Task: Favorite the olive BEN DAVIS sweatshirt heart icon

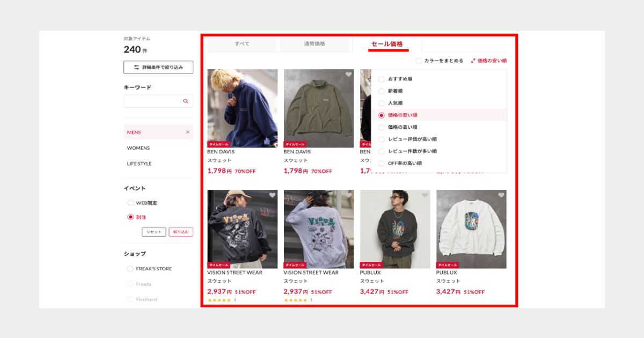Action: (348, 75)
